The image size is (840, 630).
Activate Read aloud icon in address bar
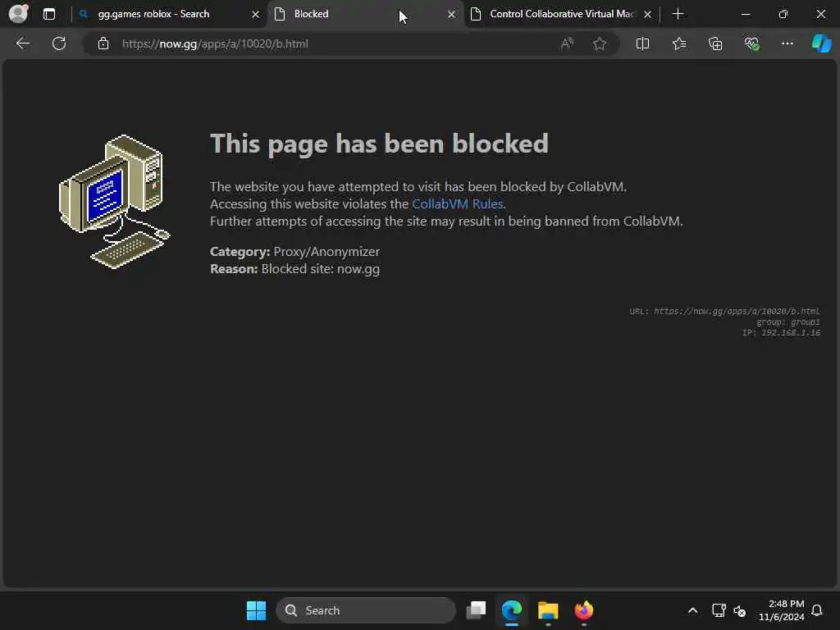pyautogui.click(x=567, y=43)
